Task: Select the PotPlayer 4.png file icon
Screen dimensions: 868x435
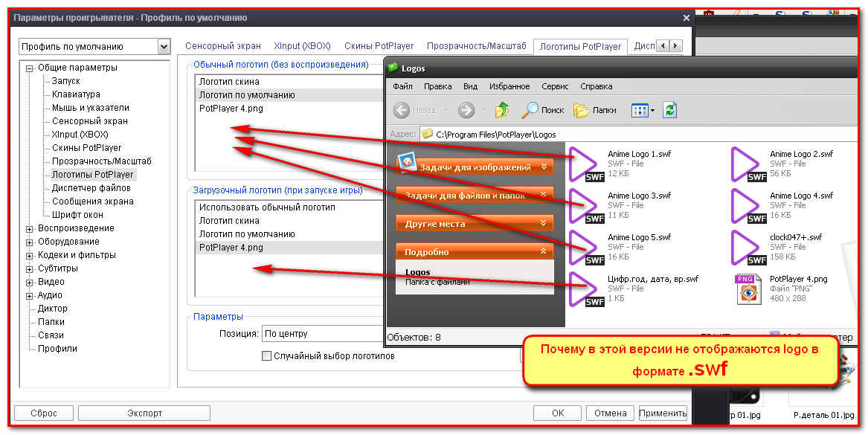Action: 748,289
